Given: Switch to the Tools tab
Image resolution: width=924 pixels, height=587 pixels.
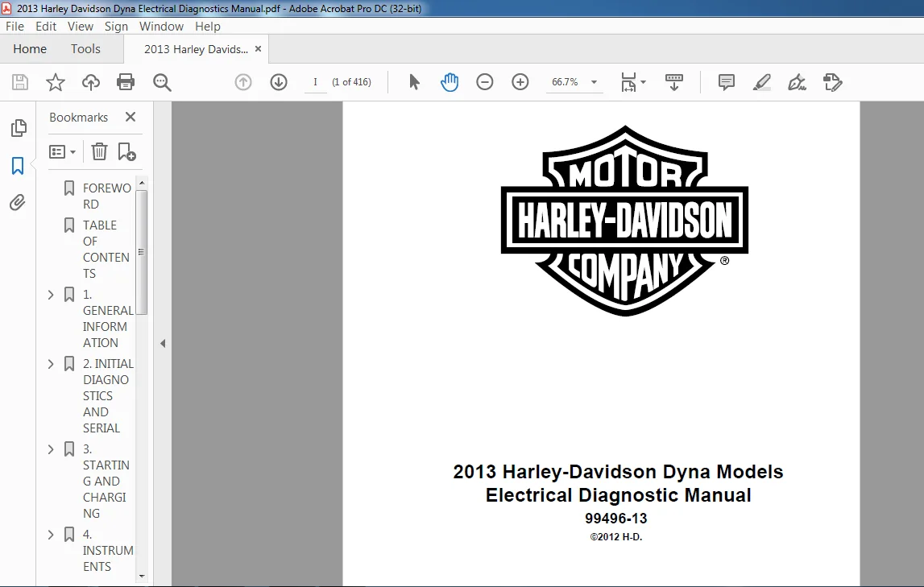Looking at the screenshot, I should tap(85, 49).
